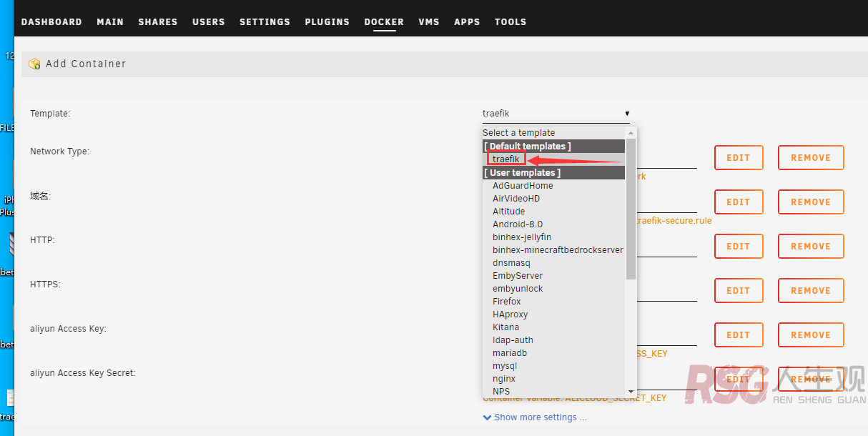Switch to the MAIN tab
Viewport: 868px width, 436px height.
tap(110, 22)
